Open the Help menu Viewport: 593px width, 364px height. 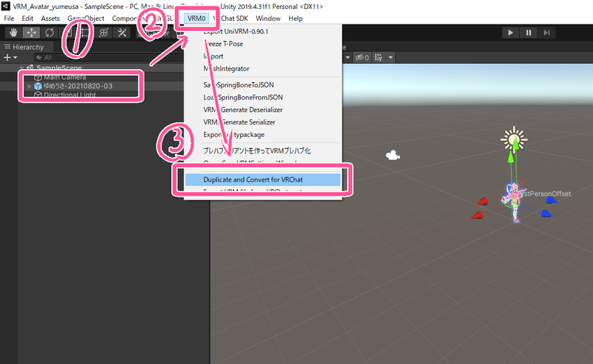(295, 18)
